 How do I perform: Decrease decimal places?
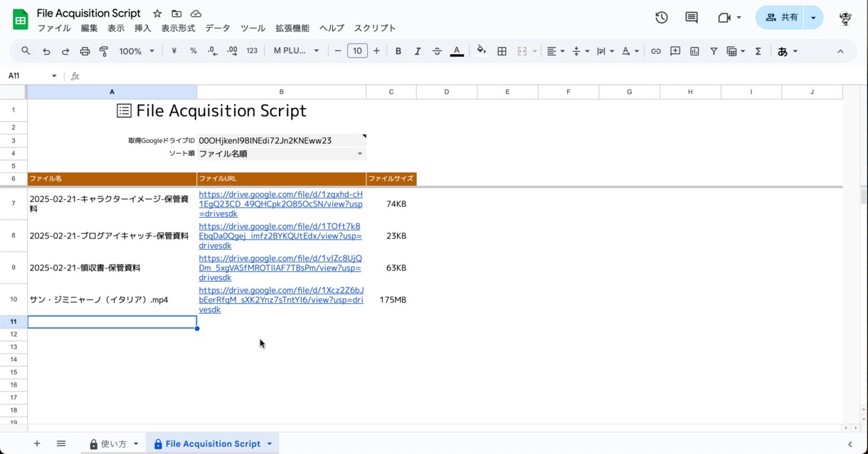pos(212,51)
